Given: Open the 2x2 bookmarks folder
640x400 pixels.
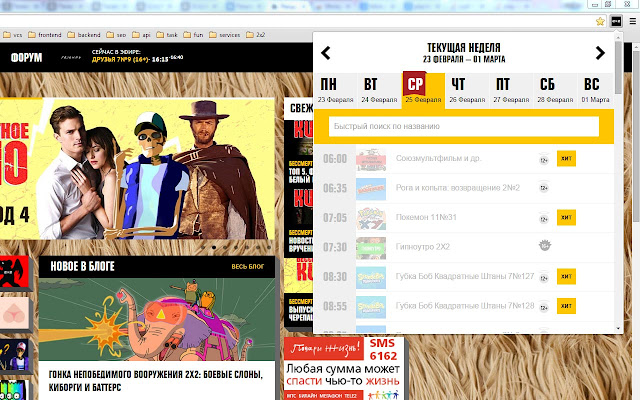Looking at the screenshot, I should [x=256, y=35].
